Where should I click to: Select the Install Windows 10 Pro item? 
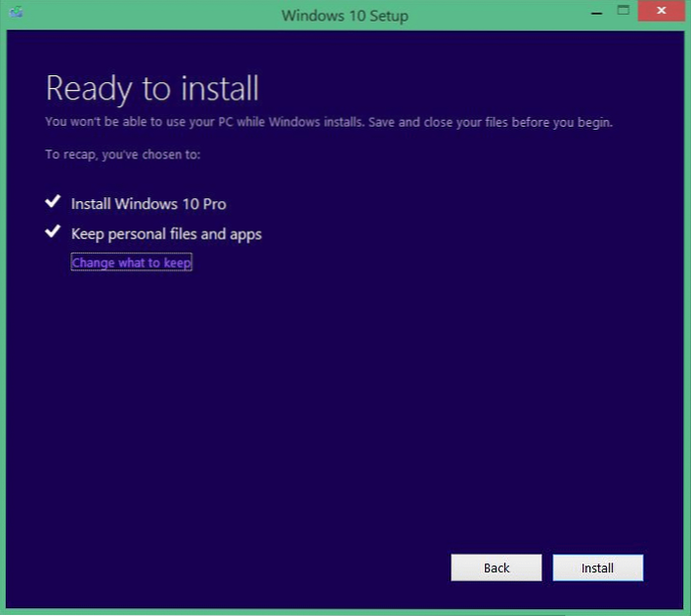(x=148, y=204)
